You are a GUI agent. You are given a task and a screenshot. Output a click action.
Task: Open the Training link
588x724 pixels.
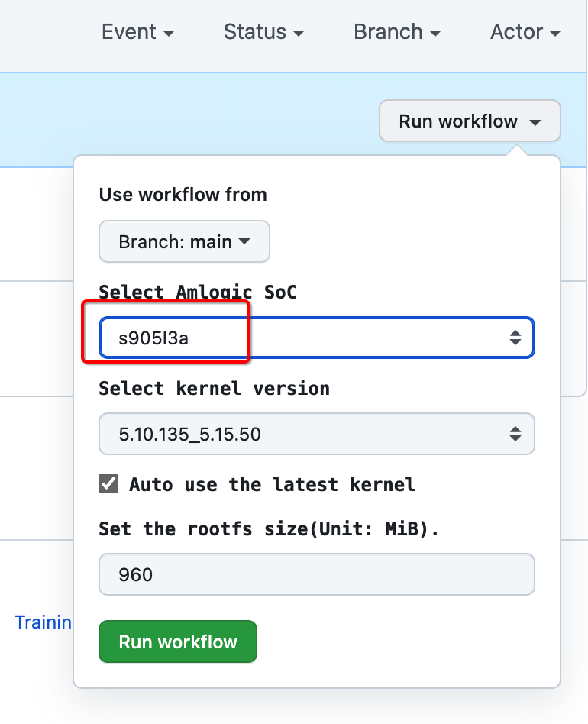[x=43, y=622]
